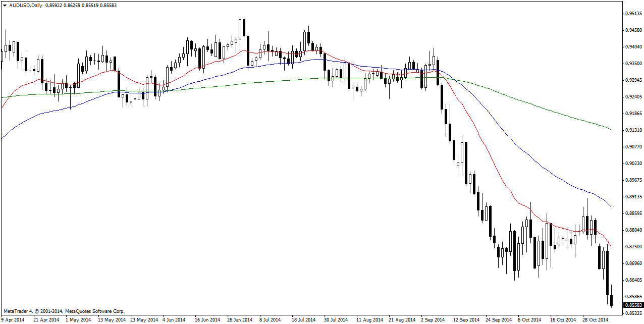Click the 0.90230 price axis label
The height and width of the screenshot is (324, 644).
pyautogui.click(x=633, y=164)
